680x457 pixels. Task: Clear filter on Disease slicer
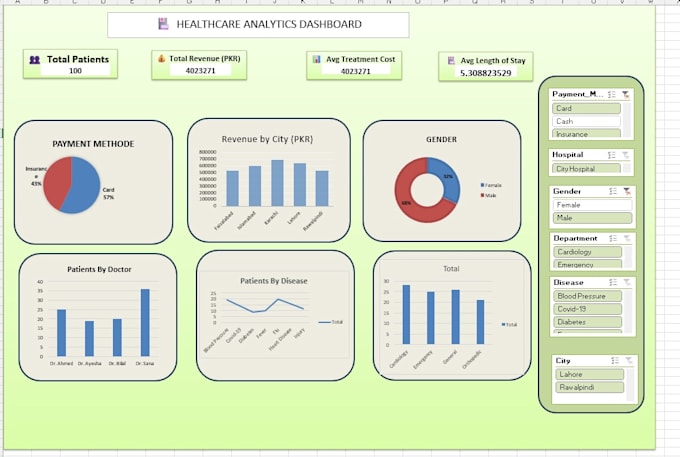627,282
